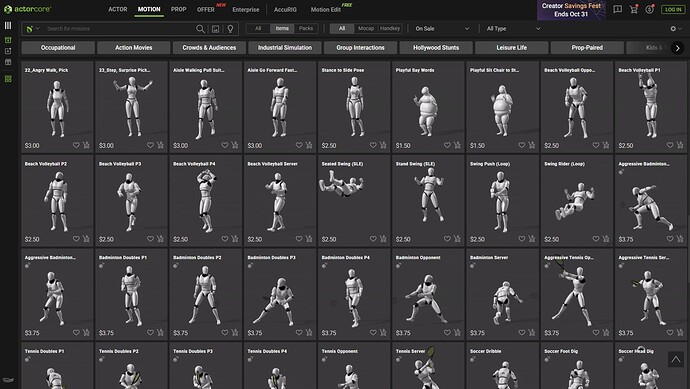
Task: Select the green grid view sidebar icon
Action: [x=8, y=79]
